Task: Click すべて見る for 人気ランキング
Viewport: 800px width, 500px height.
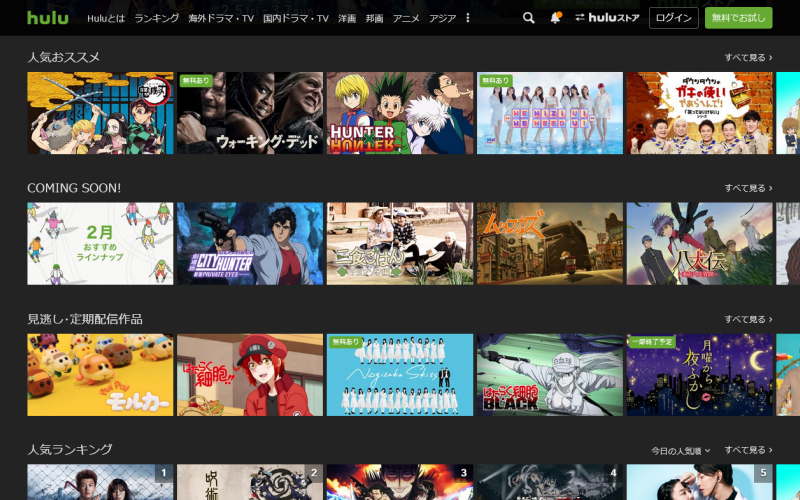Action: 748,450
